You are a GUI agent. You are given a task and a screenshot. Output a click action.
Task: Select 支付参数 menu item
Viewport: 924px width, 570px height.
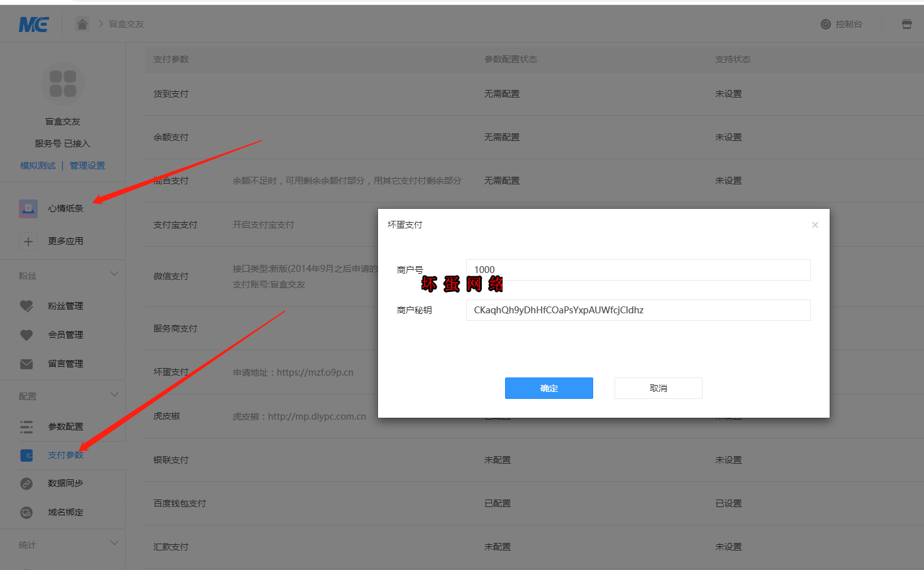tap(65, 455)
